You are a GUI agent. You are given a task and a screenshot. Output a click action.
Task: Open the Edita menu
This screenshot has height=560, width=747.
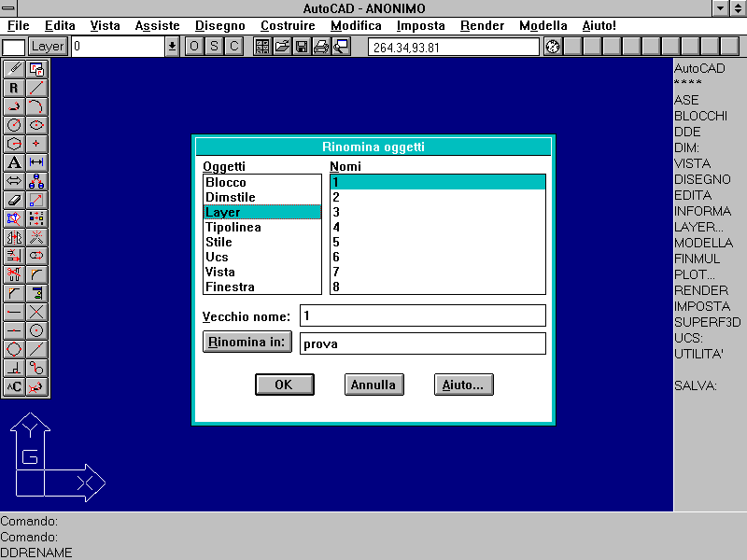60,26
